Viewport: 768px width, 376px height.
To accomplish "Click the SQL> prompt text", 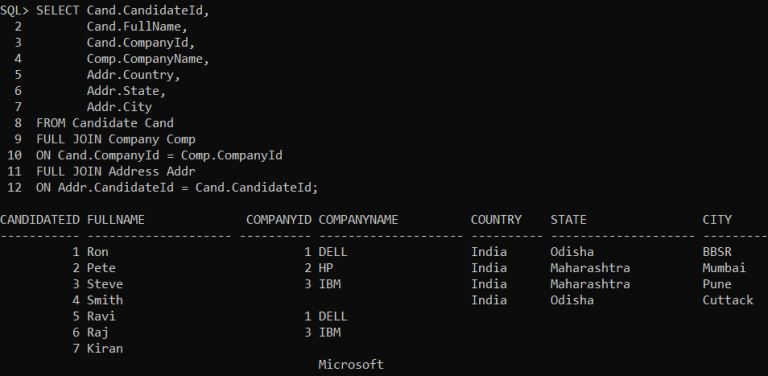I will coord(14,11).
